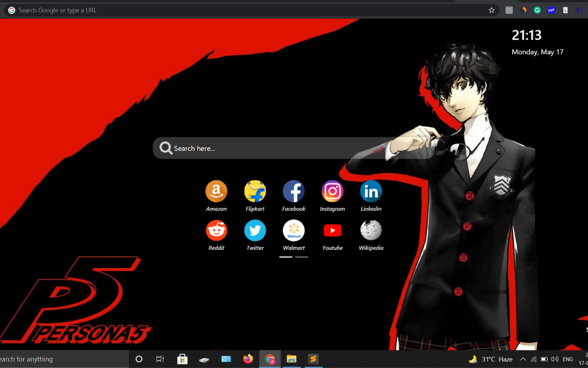
Task: Click the Google logo in the address bar
Action: click(11, 10)
